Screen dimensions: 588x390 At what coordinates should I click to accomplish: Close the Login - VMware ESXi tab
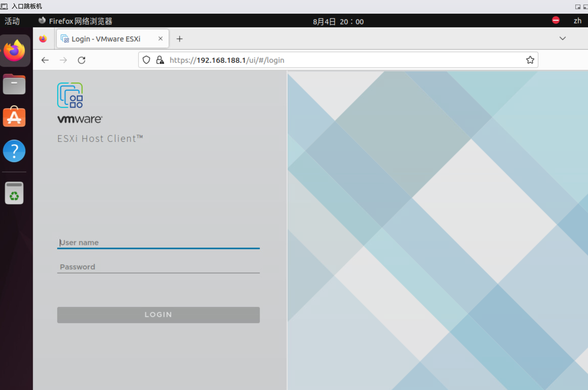click(161, 38)
